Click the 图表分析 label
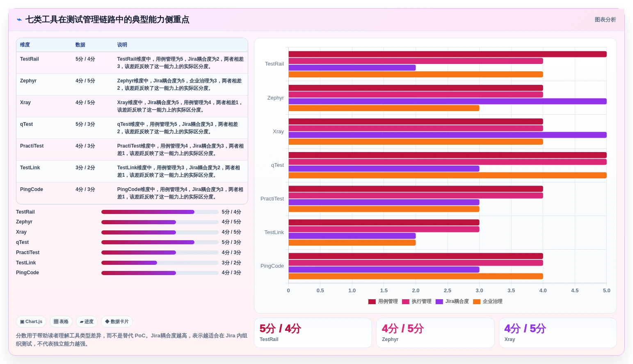This screenshot has width=633, height=364. tap(605, 20)
